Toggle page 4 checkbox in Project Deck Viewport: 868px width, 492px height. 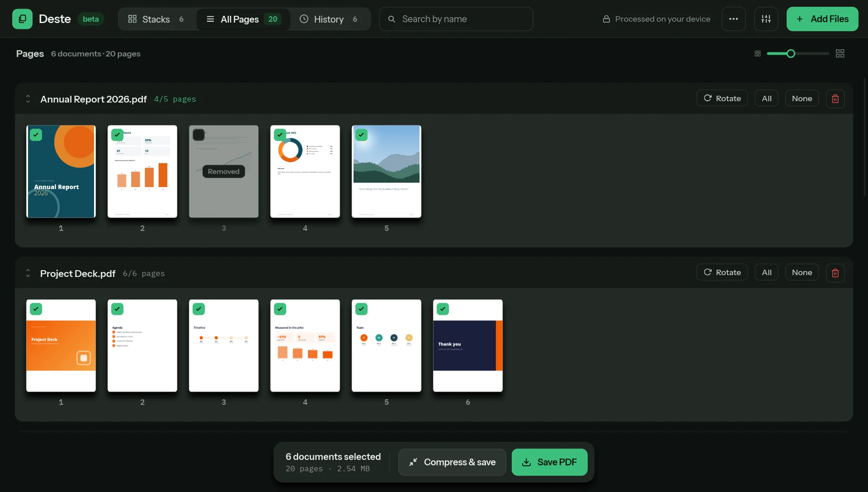pos(280,309)
